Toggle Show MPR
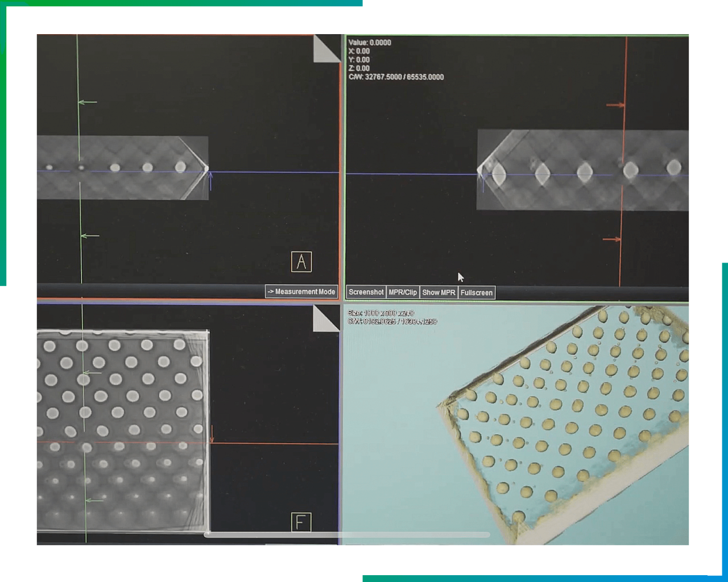Viewport: 728px width, 582px height. (x=439, y=292)
